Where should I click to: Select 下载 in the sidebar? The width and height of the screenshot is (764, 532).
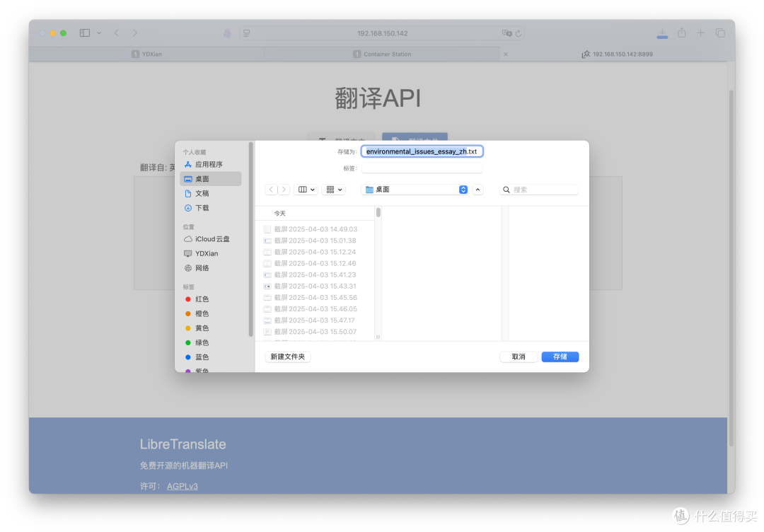tap(211, 208)
